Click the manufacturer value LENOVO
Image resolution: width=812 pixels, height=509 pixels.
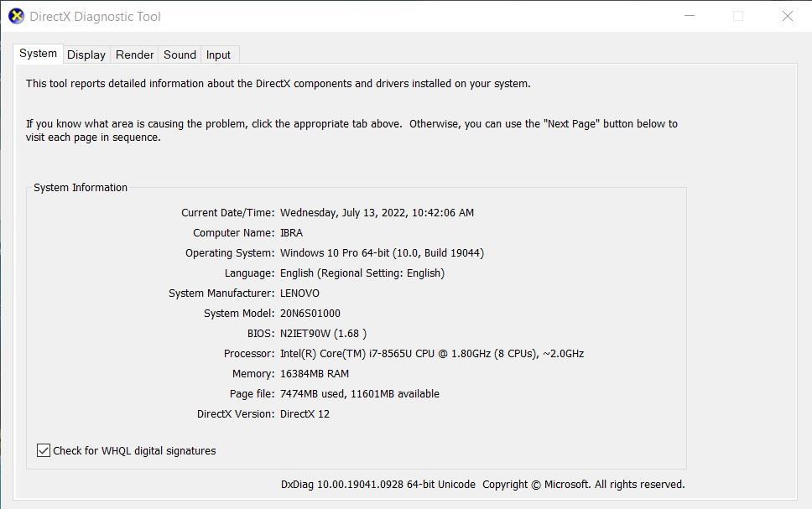[x=299, y=293]
